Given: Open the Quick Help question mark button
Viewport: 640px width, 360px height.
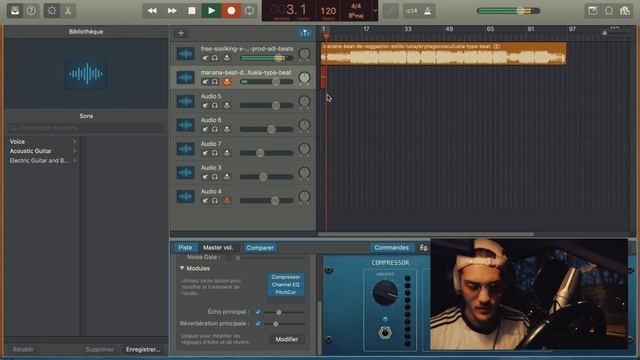Looking at the screenshot, I should [x=31, y=11].
